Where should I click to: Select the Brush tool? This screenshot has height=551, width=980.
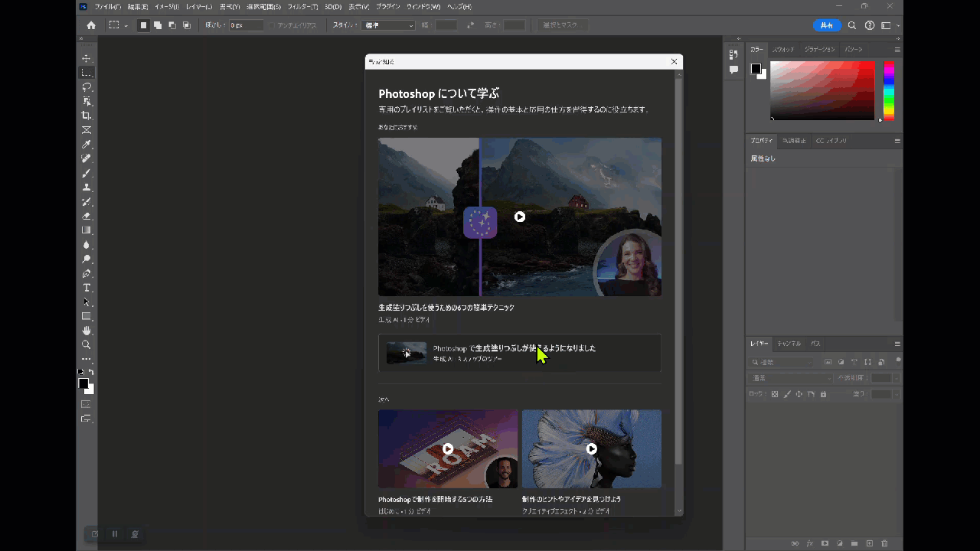pos(87,173)
